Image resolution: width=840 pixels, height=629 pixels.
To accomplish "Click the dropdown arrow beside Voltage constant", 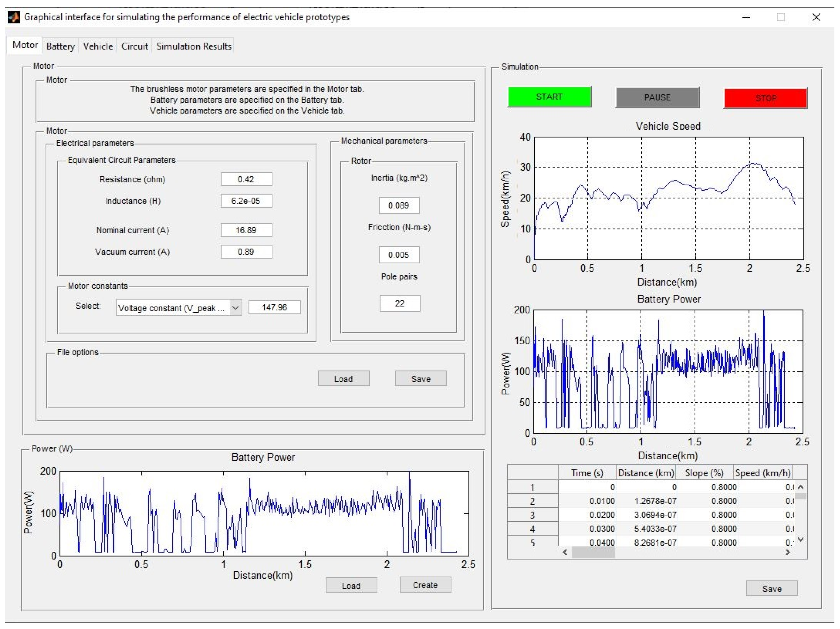I will (x=235, y=308).
